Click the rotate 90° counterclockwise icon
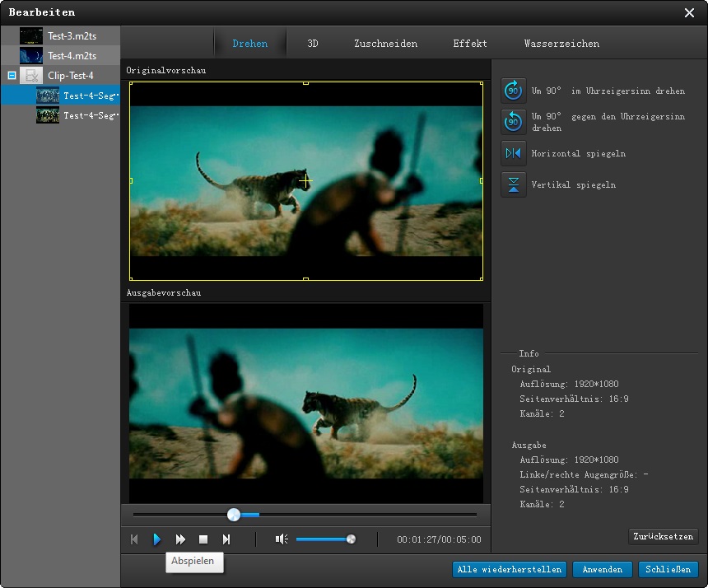This screenshot has width=708, height=588. tap(514, 122)
